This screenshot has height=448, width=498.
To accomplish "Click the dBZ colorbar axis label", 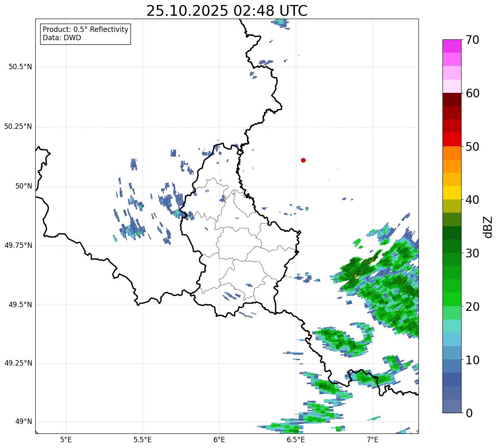I will point(488,226).
